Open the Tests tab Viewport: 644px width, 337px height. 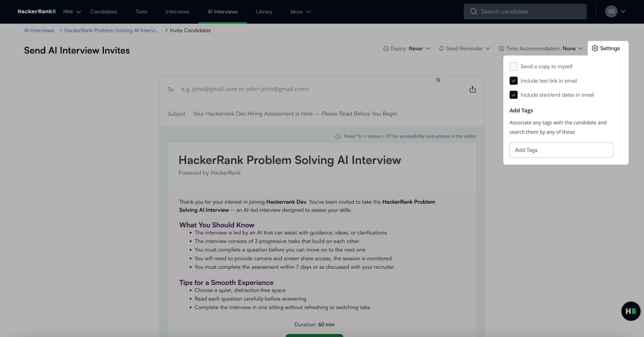(x=141, y=12)
